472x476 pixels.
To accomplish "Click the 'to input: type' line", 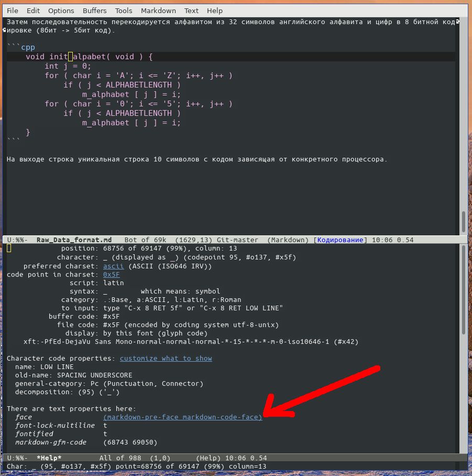I will [x=172, y=308].
